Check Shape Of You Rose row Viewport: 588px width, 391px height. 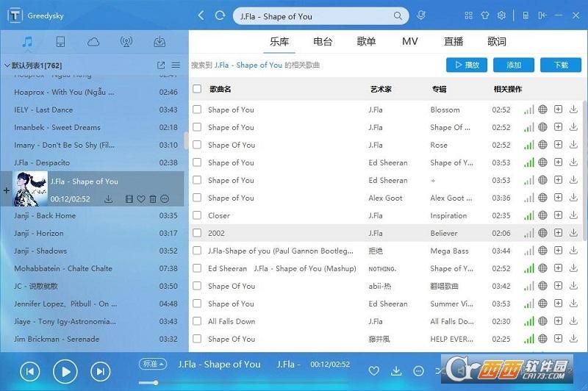coord(197,145)
